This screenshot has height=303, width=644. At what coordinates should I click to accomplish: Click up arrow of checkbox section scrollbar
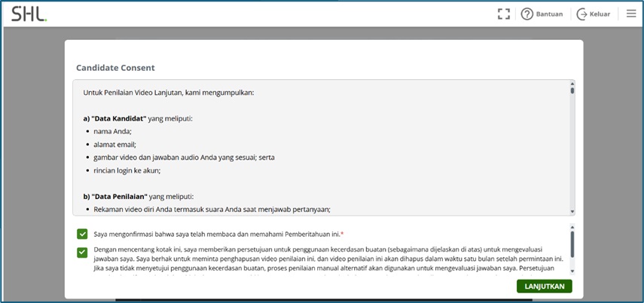coord(572,226)
